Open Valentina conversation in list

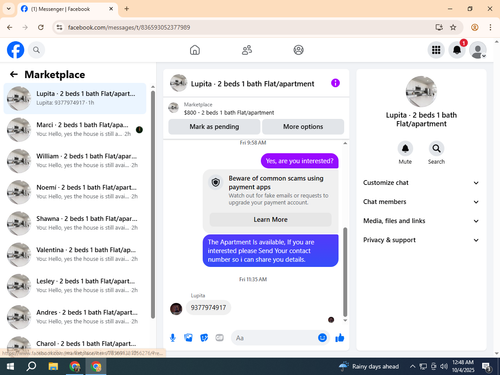click(x=75, y=254)
